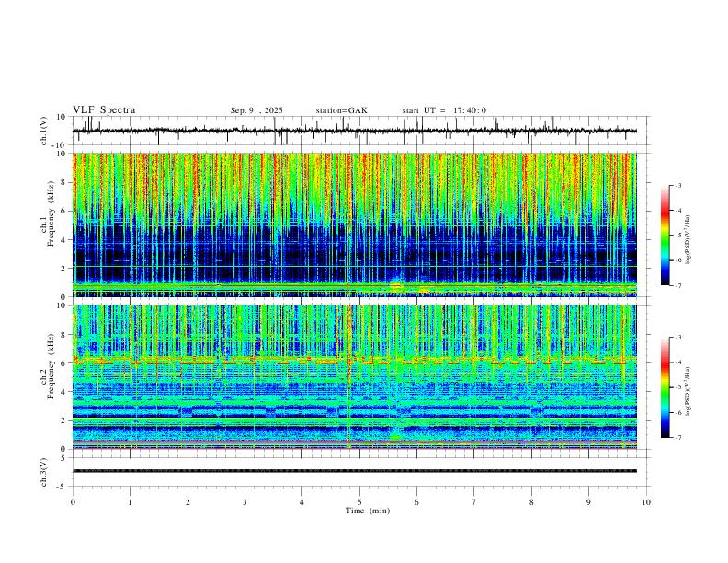Click time axis tick label "1"
728x563 pixels.
pyautogui.click(x=130, y=502)
